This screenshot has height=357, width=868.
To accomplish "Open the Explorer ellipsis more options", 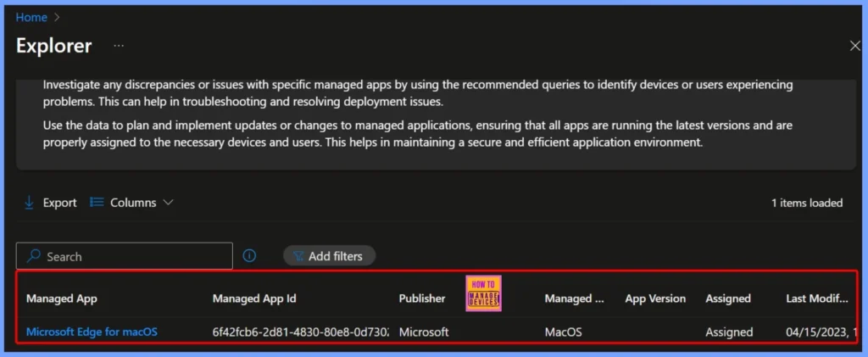I will 119,46.
